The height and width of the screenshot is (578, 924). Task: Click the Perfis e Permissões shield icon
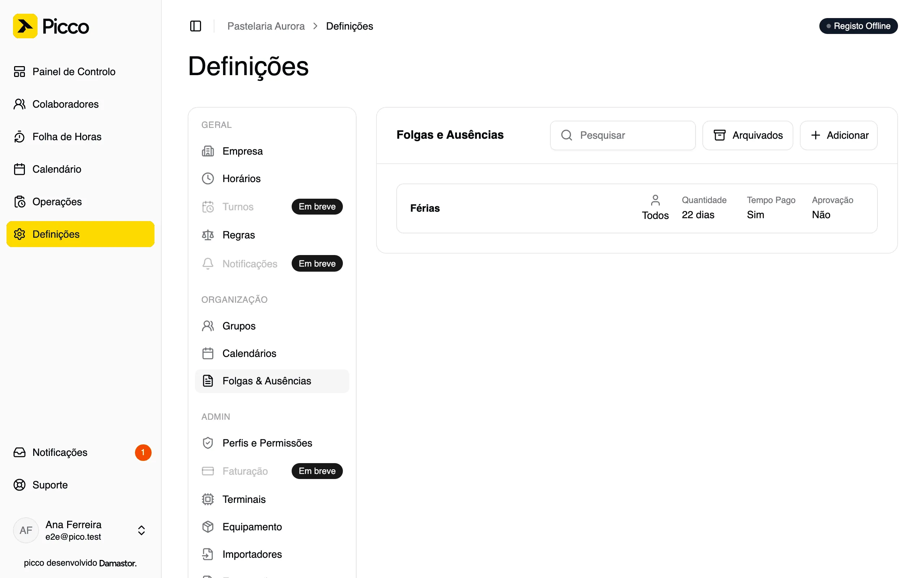click(x=208, y=443)
